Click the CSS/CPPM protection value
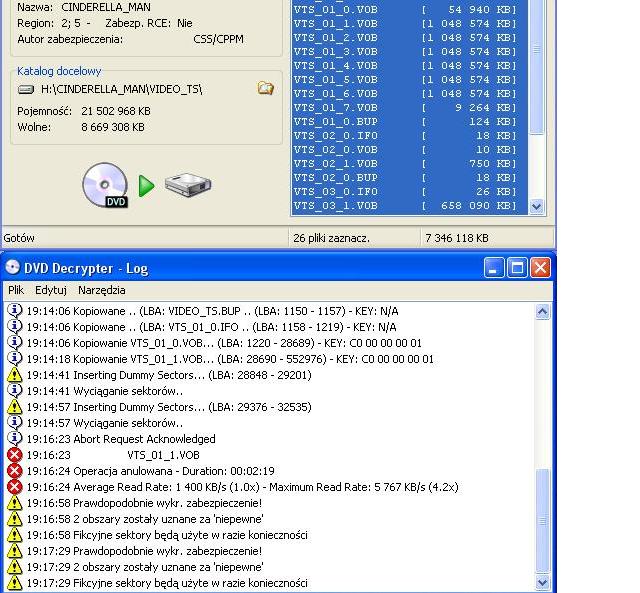Image resolution: width=640 pixels, height=593 pixels. click(x=218, y=39)
